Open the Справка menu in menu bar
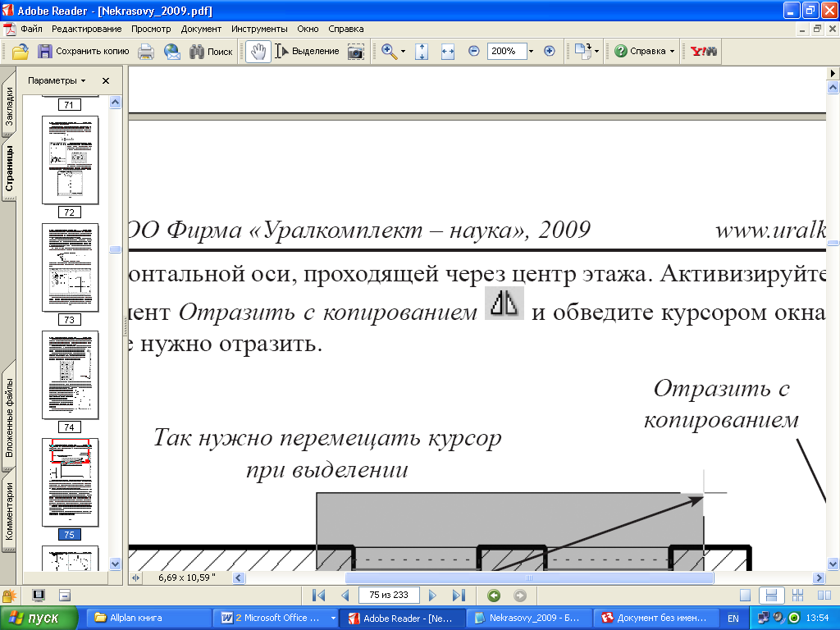This screenshot has height=630, width=840. (346, 29)
